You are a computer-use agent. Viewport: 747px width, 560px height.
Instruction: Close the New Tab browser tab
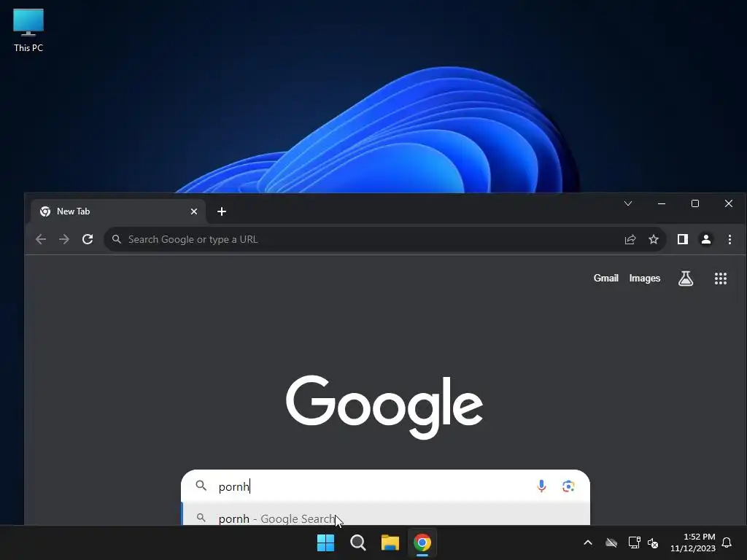[x=194, y=211]
